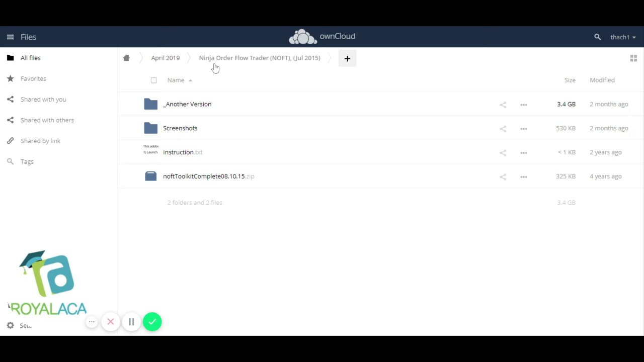Image resolution: width=644 pixels, height=362 pixels.
Task: Click the plus new-file button
Action: pos(347,58)
